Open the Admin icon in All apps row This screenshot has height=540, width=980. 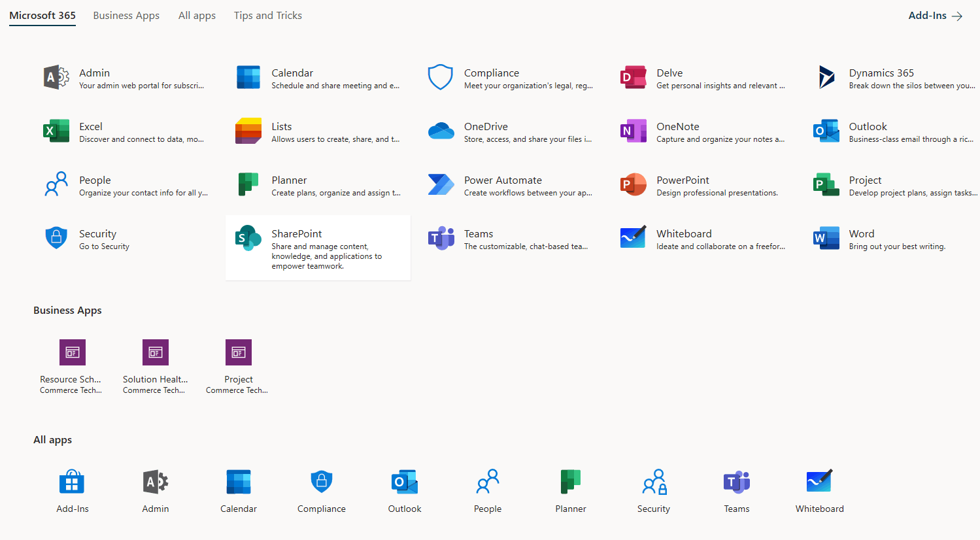156,482
